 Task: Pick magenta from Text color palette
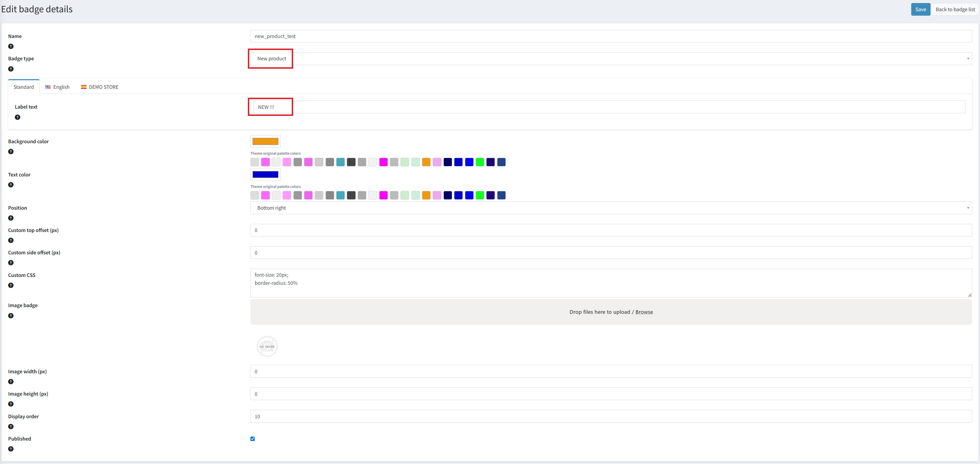tap(383, 195)
